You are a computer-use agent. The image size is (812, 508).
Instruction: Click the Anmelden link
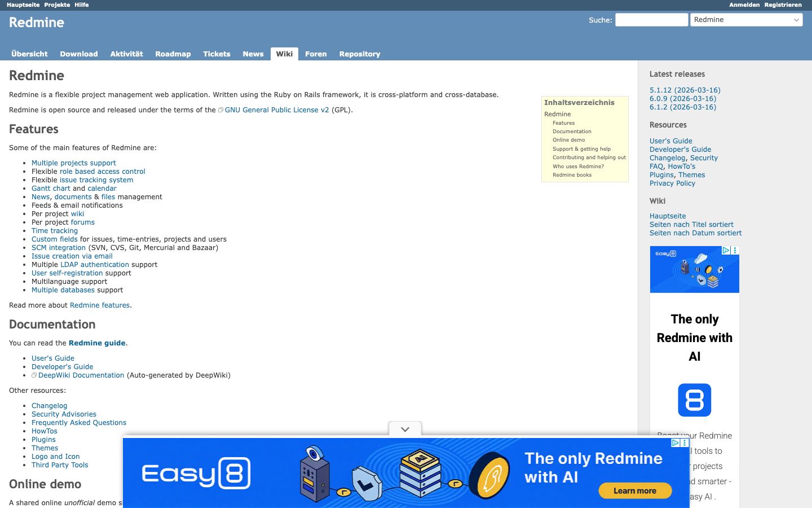tap(744, 5)
